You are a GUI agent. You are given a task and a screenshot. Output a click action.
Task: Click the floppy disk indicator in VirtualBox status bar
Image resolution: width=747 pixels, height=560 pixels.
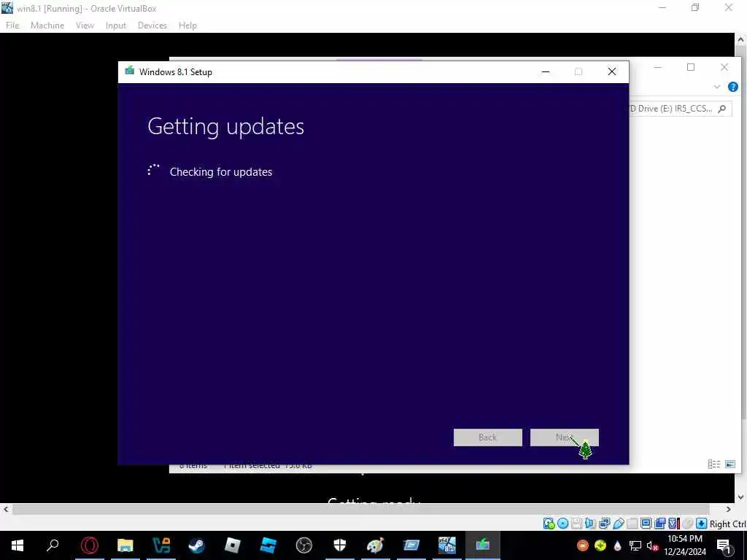576,524
